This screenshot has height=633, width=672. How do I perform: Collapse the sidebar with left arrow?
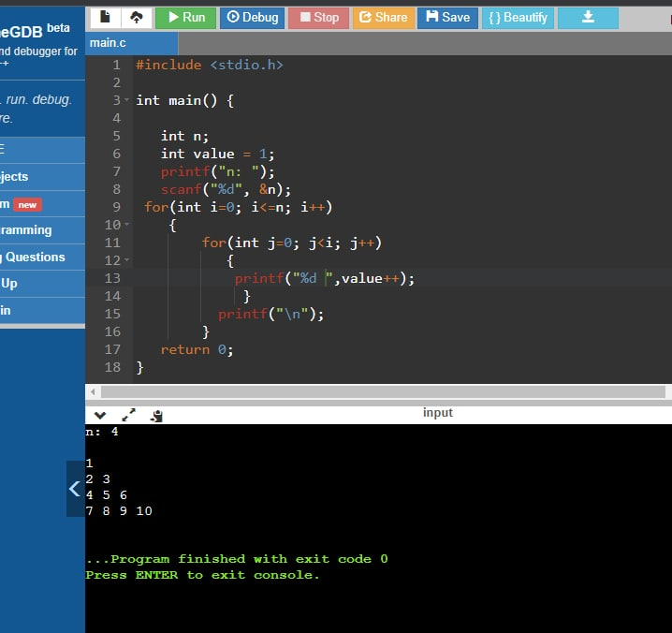point(75,489)
